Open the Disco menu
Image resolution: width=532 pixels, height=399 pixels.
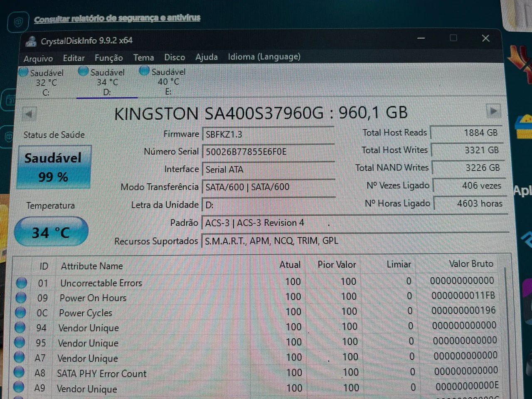click(x=175, y=57)
